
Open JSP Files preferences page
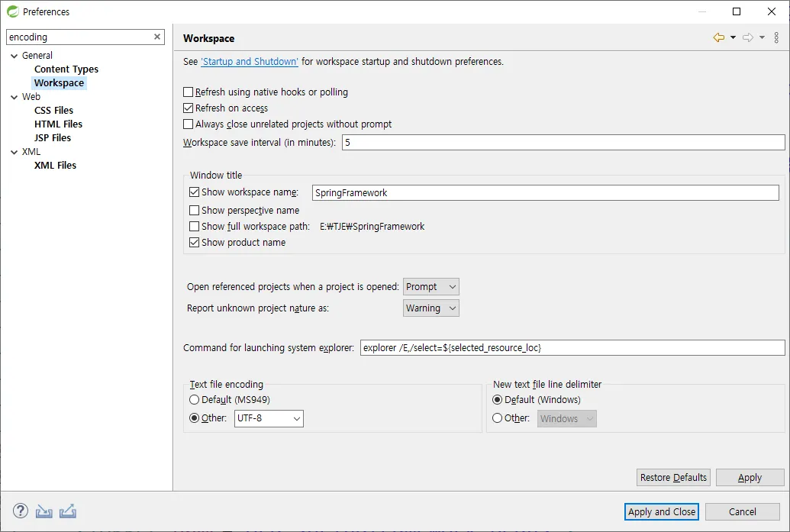(x=53, y=138)
